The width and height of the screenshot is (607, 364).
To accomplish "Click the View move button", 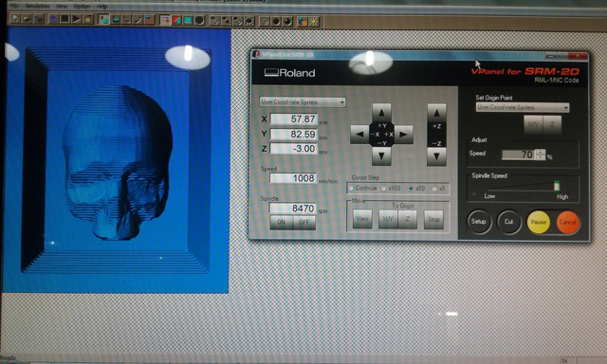I will tap(362, 219).
